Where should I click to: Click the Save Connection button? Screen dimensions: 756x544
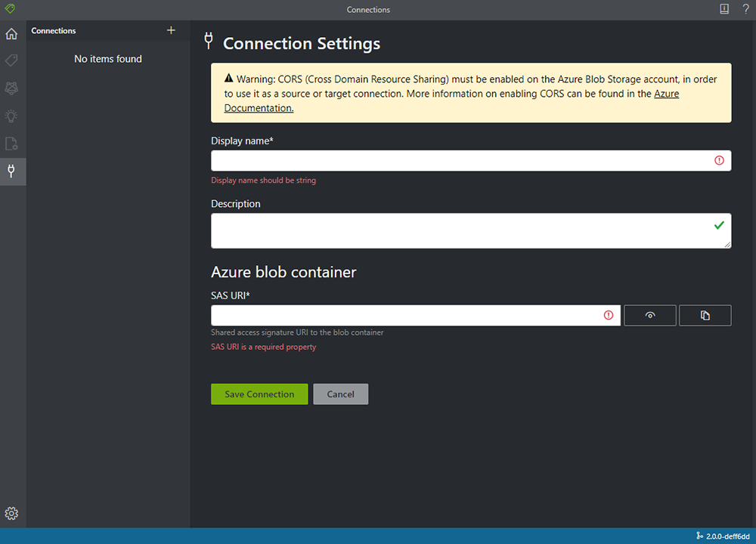pos(259,394)
